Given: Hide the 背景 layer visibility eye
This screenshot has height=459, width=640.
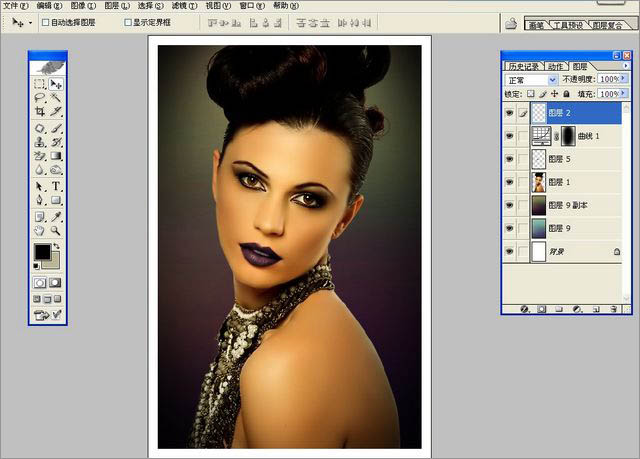Looking at the screenshot, I should [x=510, y=252].
